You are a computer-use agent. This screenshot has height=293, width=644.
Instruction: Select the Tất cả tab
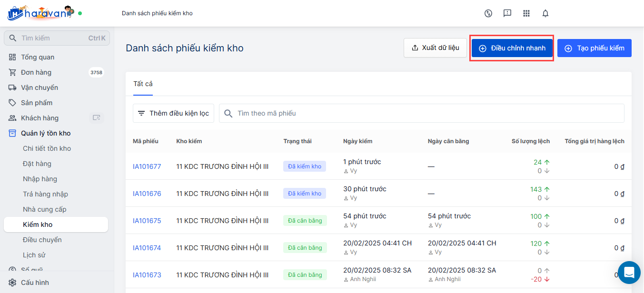click(143, 84)
